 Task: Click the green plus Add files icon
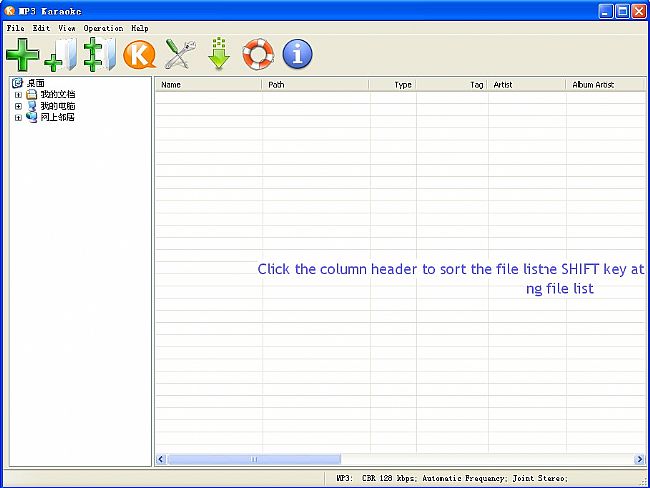point(23,54)
